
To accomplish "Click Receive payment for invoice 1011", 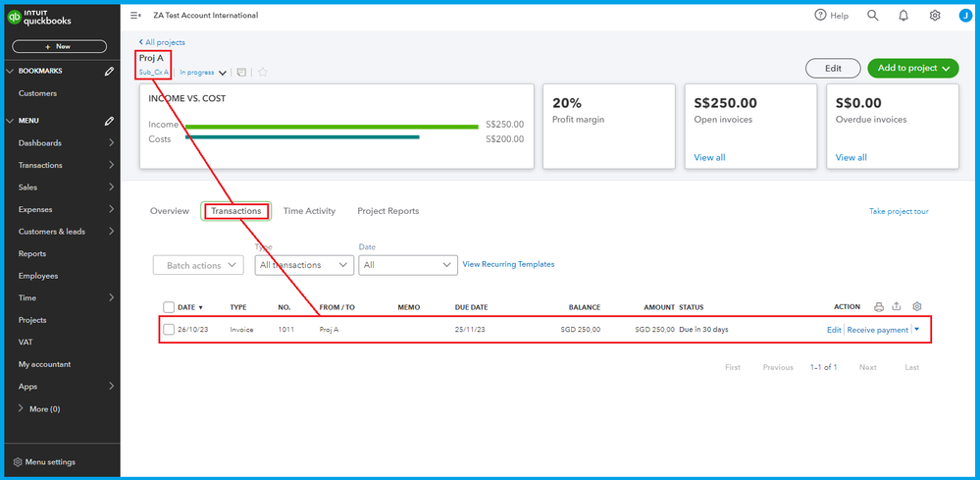I will [x=878, y=330].
